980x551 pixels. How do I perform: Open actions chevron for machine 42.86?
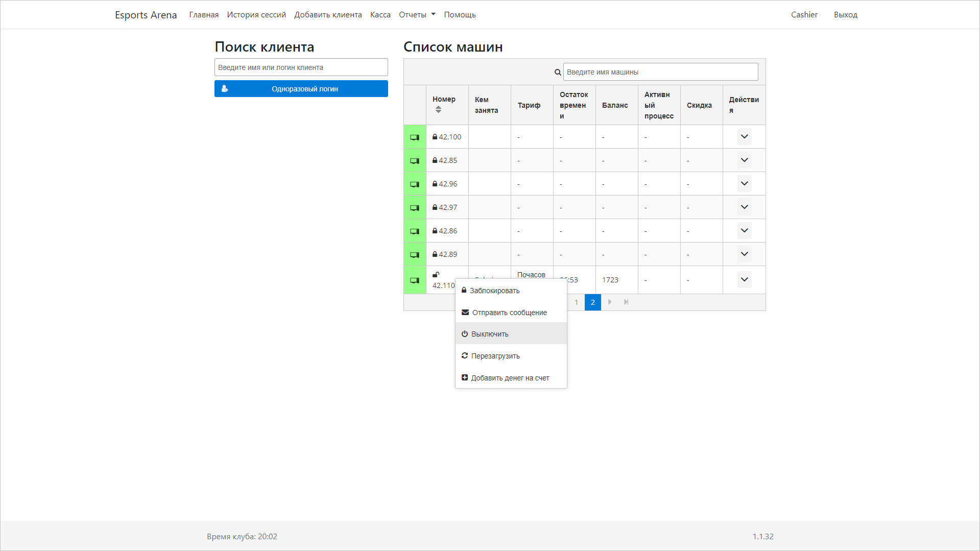[x=744, y=231]
